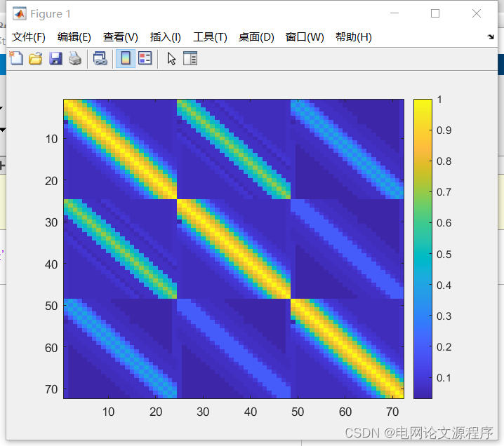Open the 插入(I) menu
The width and height of the screenshot is (504, 446).
166,37
